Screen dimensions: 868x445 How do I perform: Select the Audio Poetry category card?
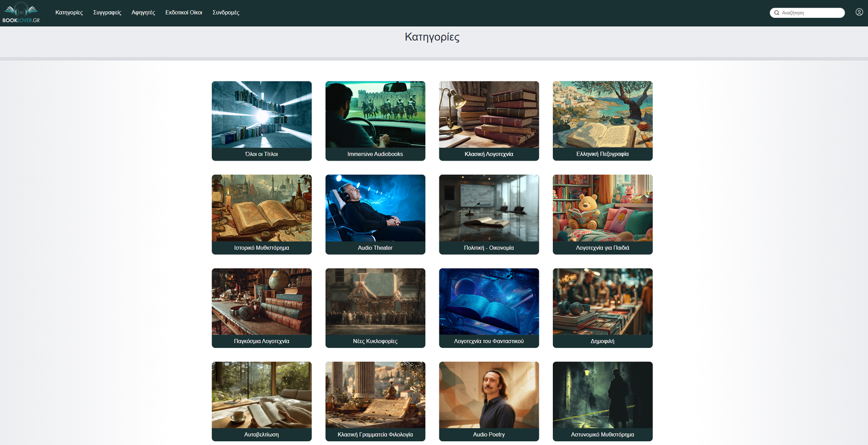click(x=489, y=401)
